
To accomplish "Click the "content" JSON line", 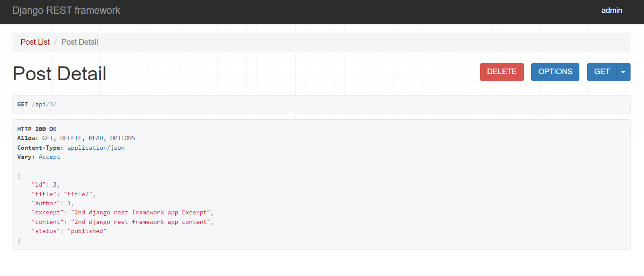I will (x=123, y=222).
